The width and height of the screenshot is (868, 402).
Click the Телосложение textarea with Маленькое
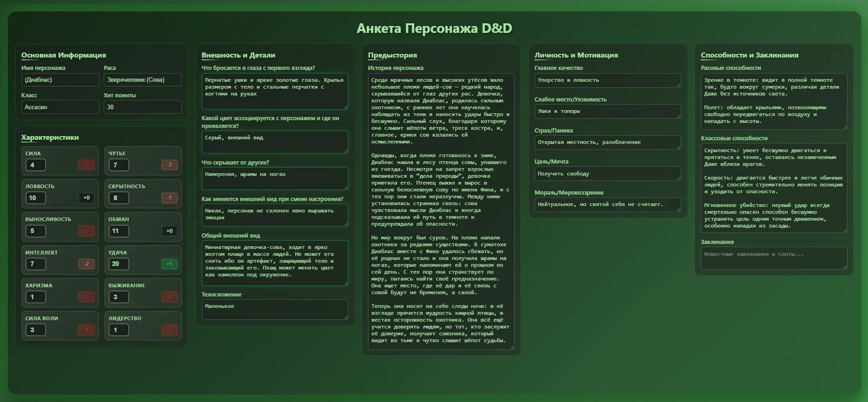click(275, 310)
